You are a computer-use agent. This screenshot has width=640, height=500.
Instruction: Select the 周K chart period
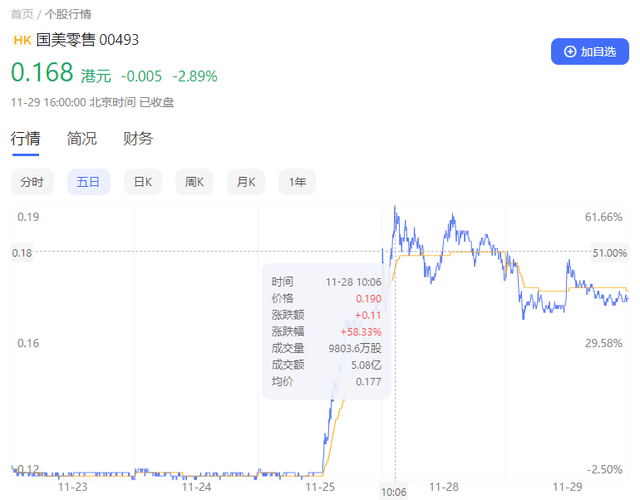pos(194,182)
